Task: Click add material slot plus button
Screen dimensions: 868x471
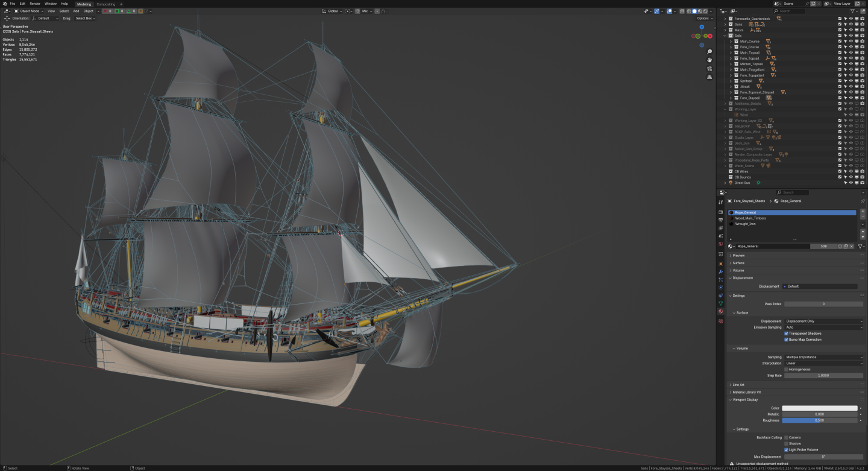Action: tap(863, 211)
